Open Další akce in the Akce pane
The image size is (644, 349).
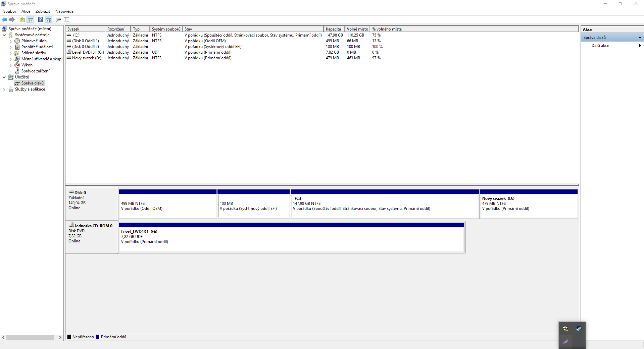tap(600, 46)
